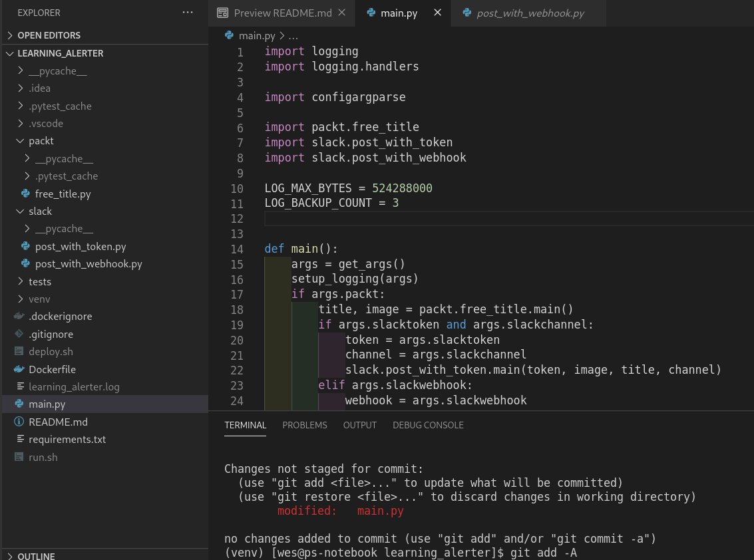Expand the OPEN EDITORS section
Screen dimensions: 754x560
point(10,35)
